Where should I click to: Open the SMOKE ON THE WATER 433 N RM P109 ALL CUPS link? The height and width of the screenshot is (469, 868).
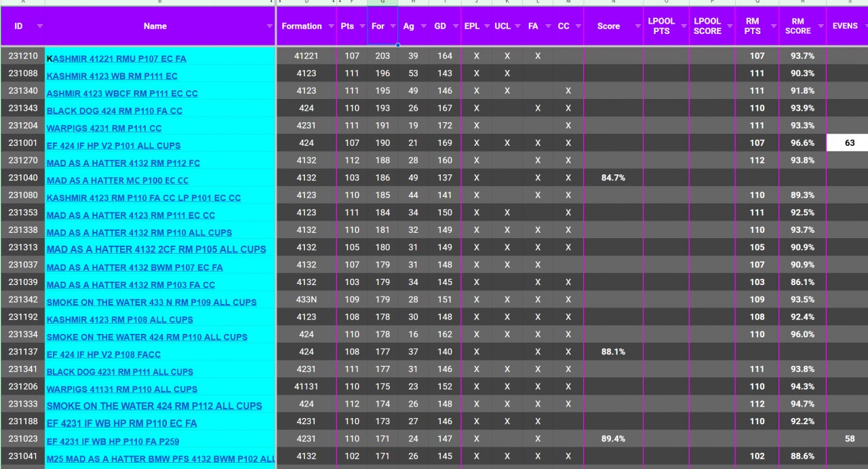click(151, 302)
